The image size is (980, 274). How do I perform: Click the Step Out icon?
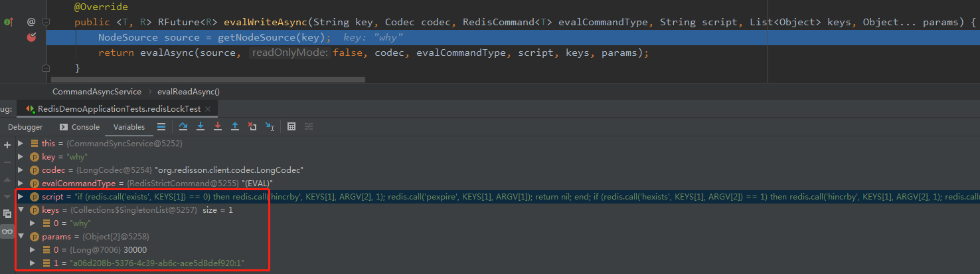tap(235, 126)
